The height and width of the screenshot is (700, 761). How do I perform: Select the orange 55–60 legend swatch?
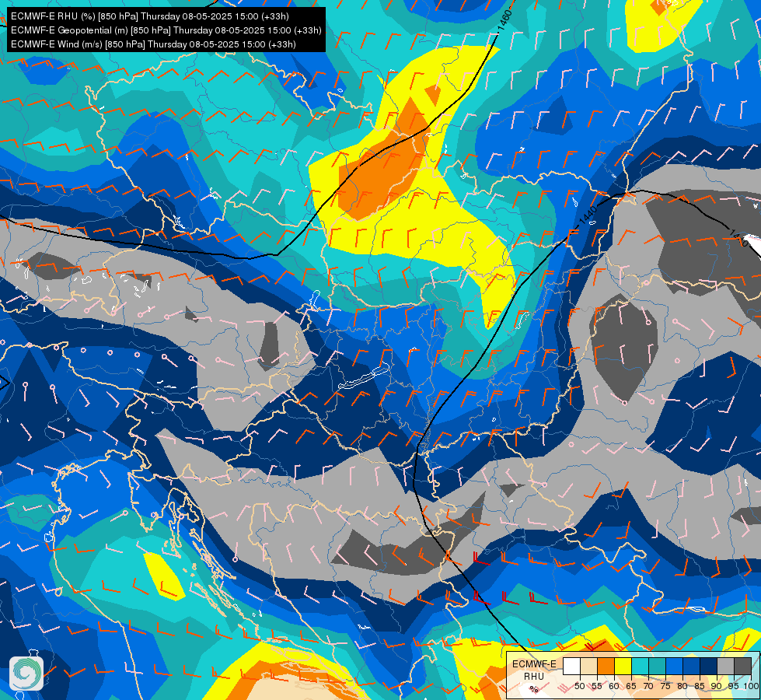coord(606,666)
